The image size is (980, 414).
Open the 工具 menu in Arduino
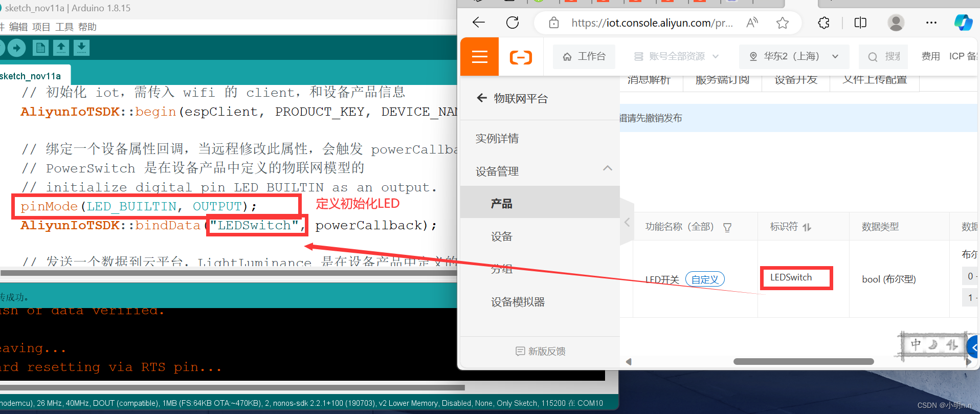64,27
